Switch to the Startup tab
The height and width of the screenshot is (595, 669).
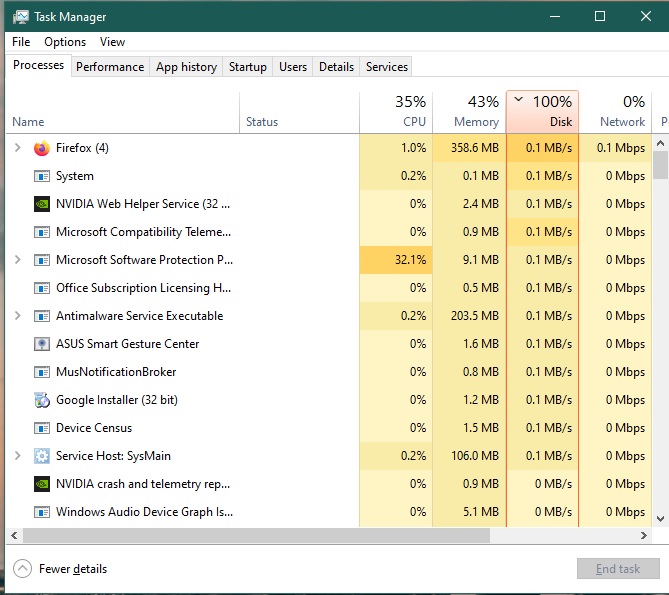tap(247, 67)
